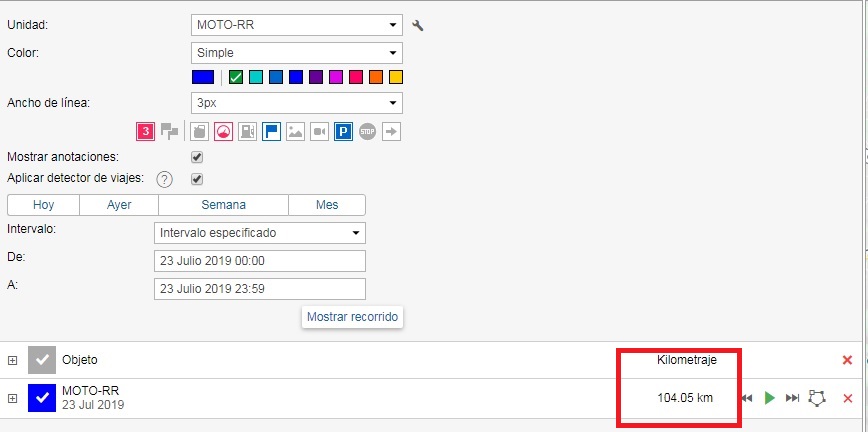The width and height of the screenshot is (868, 432).
Task: Toggle the STOP marker icon
Action: [367, 131]
